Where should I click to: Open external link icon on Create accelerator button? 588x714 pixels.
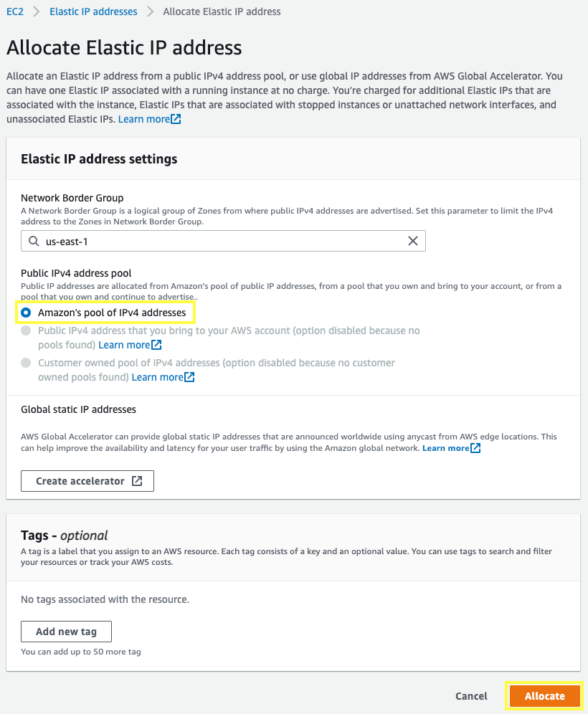137,480
